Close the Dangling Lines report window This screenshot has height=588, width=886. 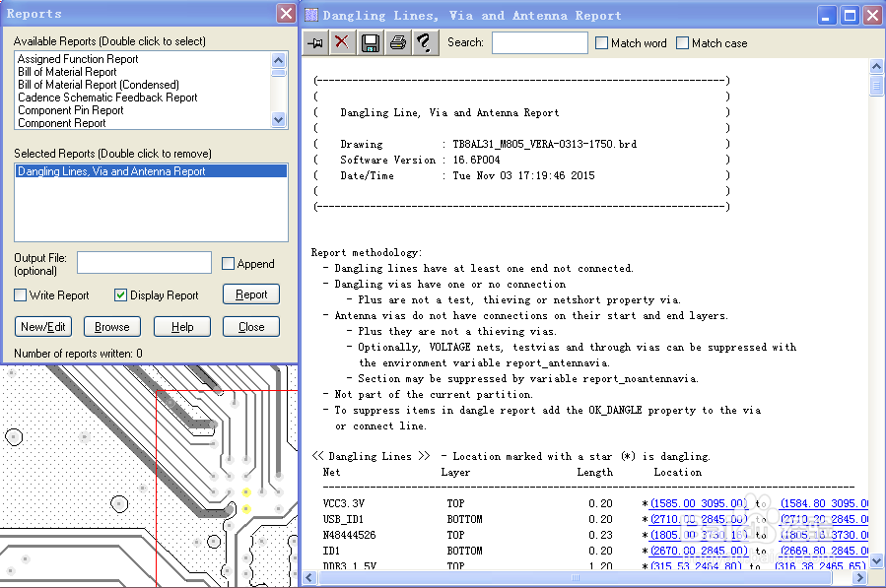pyautogui.click(x=872, y=15)
